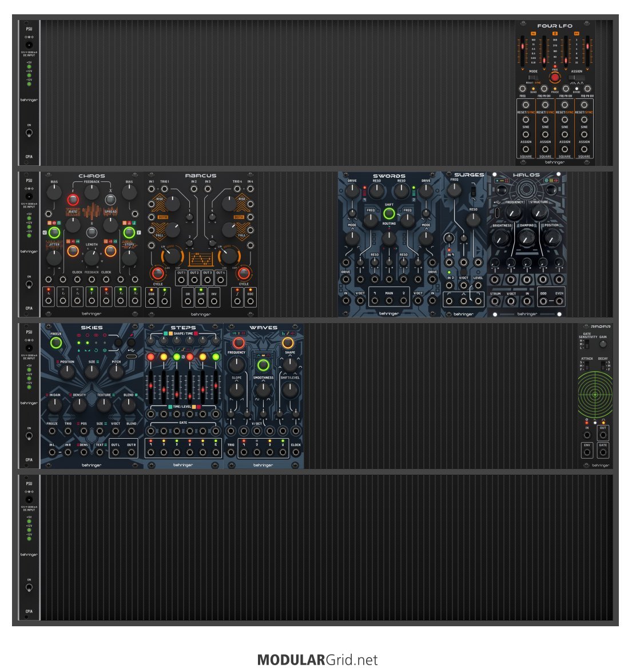636x672 pixels.
Task: Click the EOC jack on Abacus
Action: 251,302
